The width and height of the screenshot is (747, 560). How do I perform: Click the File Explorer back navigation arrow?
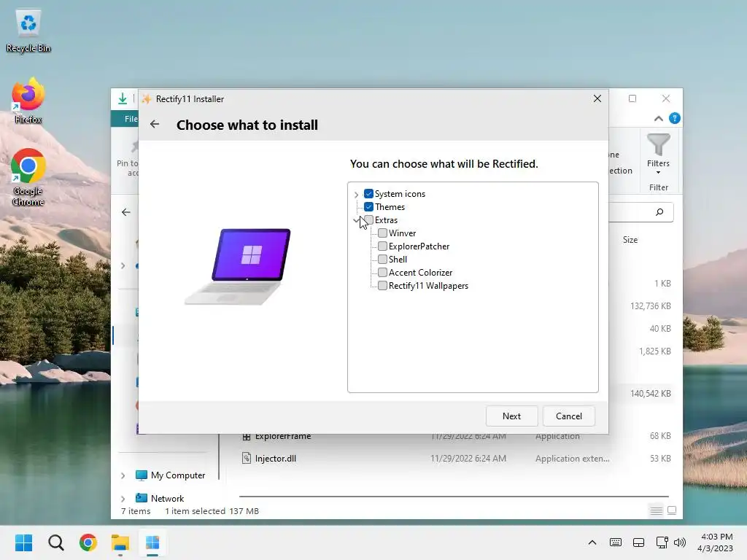point(125,212)
